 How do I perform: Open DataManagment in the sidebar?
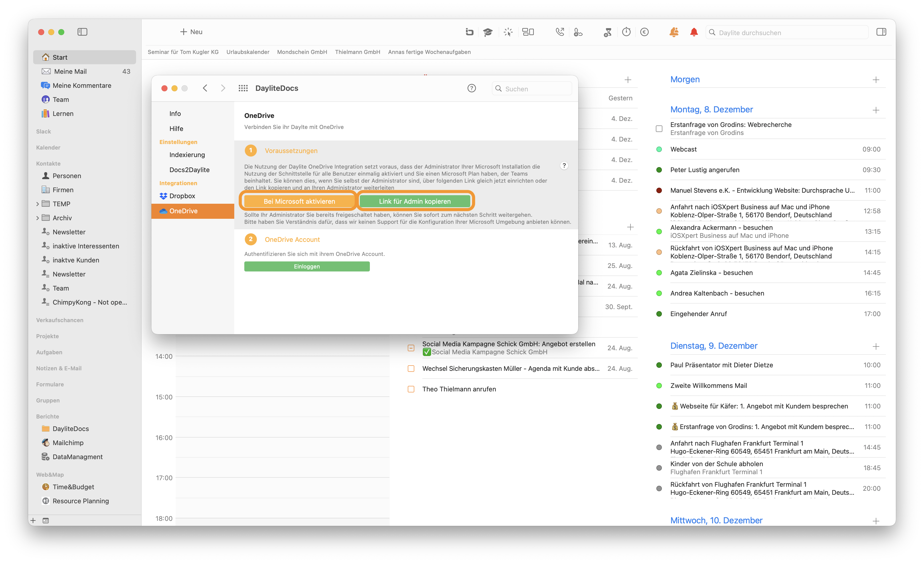(85, 457)
